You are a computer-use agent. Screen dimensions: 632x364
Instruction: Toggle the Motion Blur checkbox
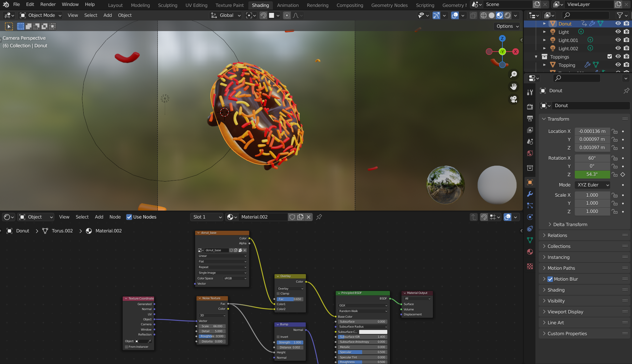coord(550,279)
